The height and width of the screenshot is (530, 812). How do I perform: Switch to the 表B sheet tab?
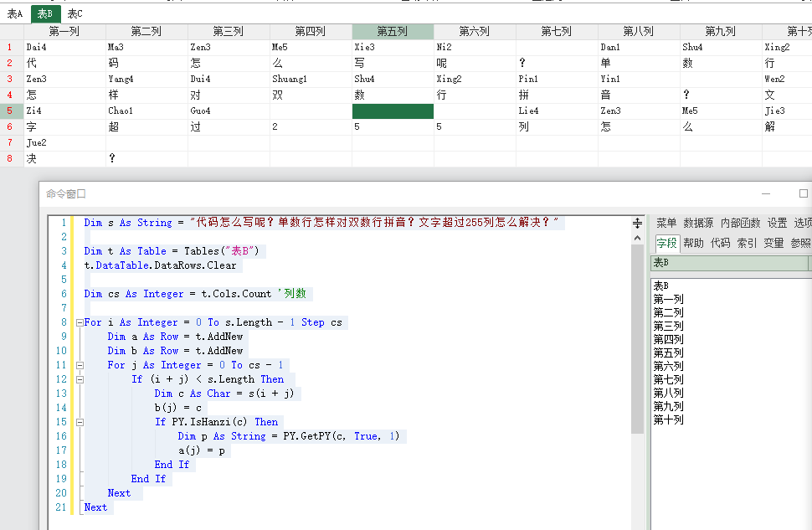[45, 14]
